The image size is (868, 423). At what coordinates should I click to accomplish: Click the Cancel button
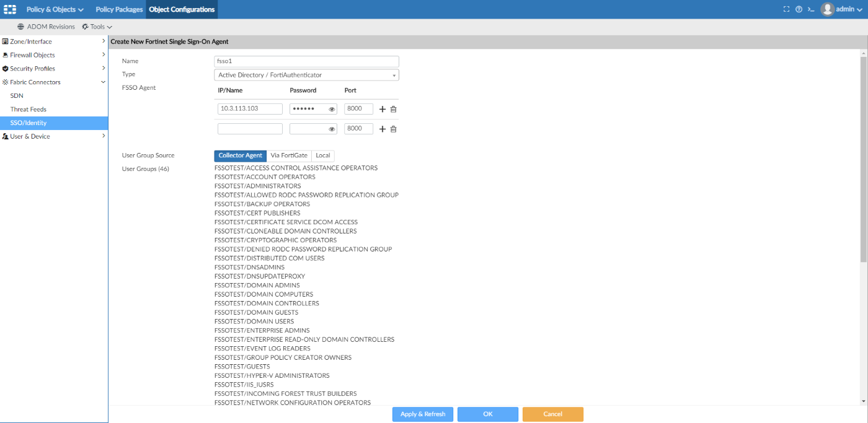[x=553, y=414]
